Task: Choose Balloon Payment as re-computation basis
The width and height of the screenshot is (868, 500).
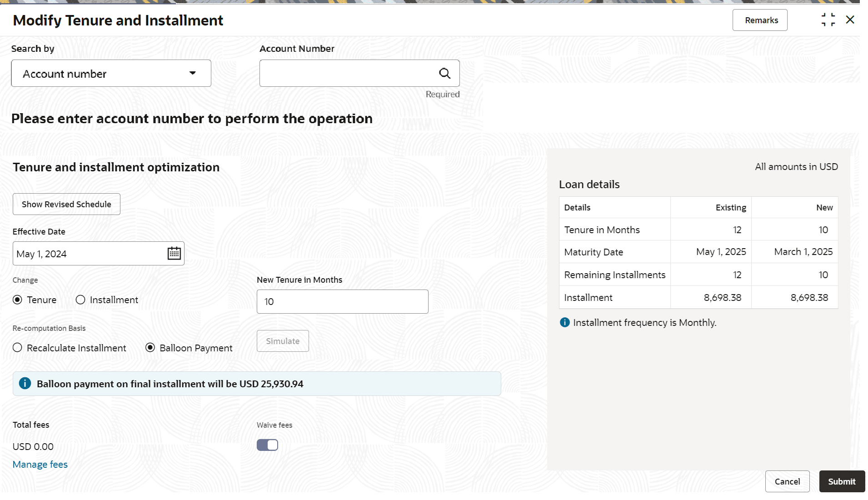Action: coord(150,348)
